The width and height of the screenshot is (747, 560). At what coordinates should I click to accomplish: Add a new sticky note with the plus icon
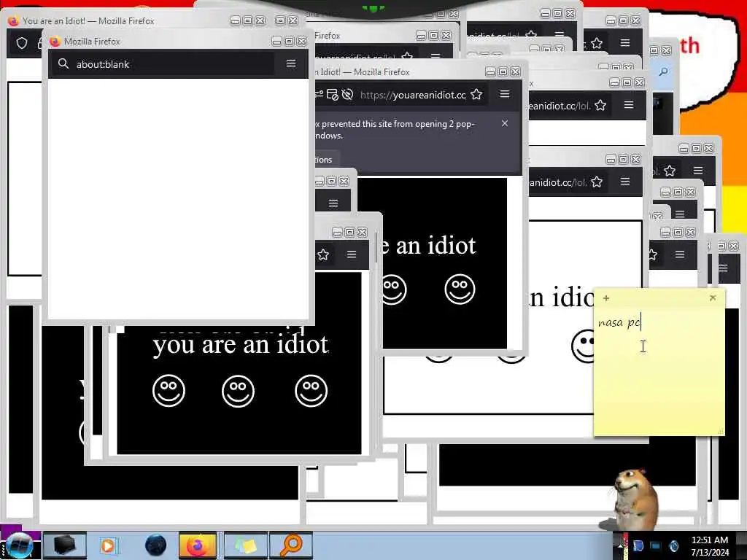coord(606,298)
